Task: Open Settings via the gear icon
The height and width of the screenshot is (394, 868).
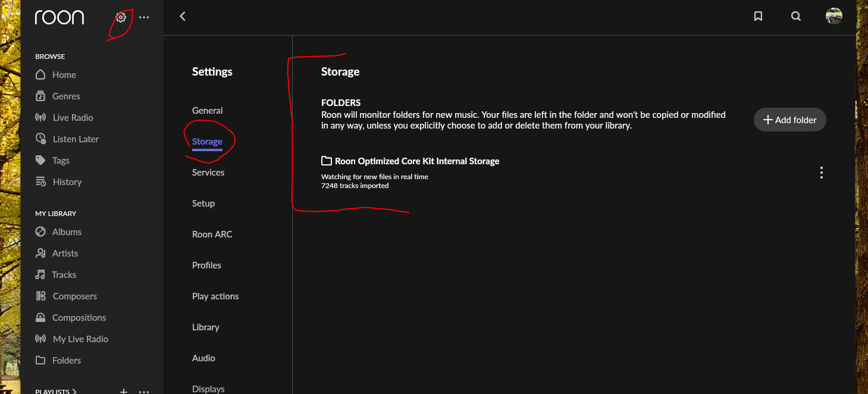Action: pos(121,17)
